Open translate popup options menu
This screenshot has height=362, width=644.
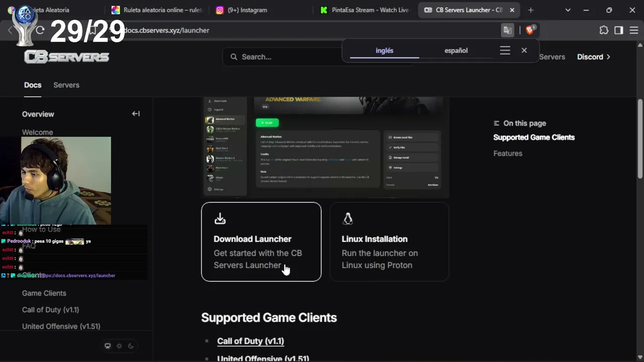pos(505,50)
